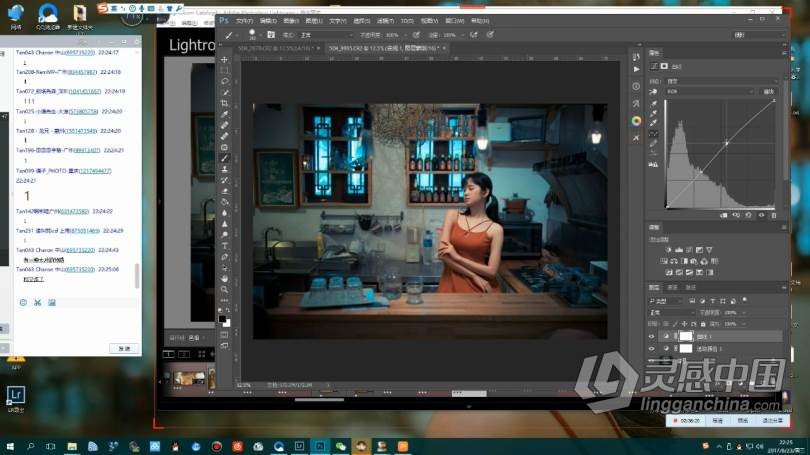Pick the black point eyedropper in Curves

653,104
